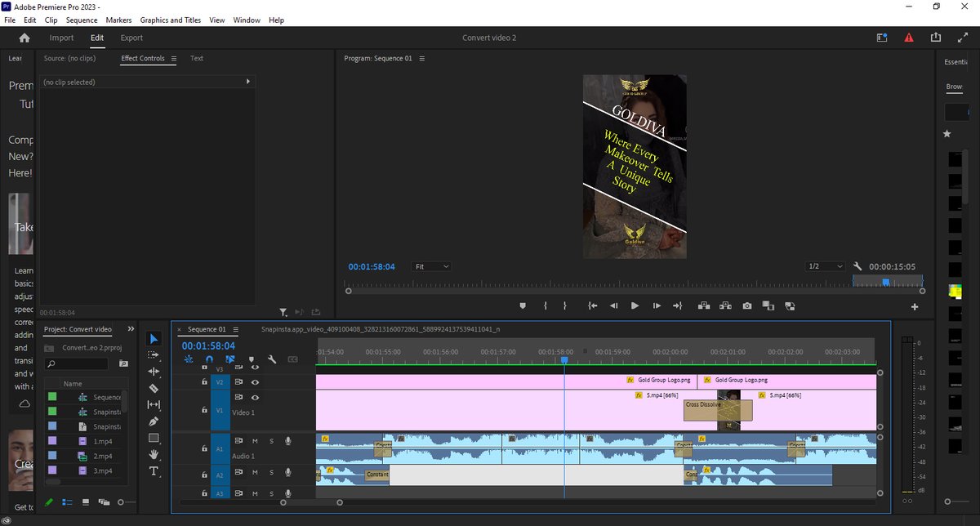This screenshot has width=980, height=526.
Task: Open Program: Sequence 01 panel menu
Action: [422, 58]
